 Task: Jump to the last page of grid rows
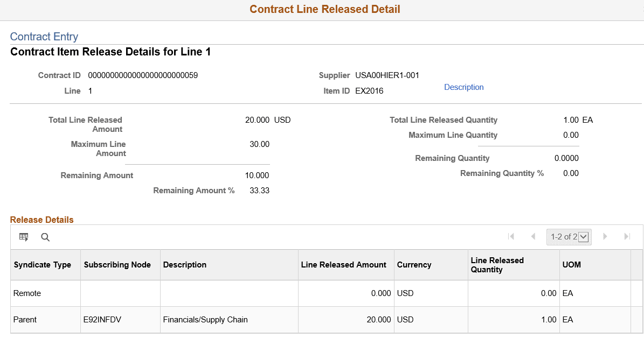pos(627,236)
